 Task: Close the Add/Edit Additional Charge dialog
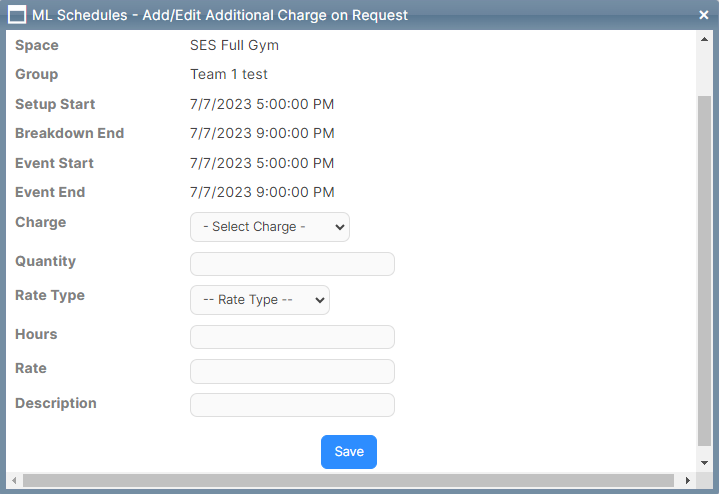[x=704, y=15]
